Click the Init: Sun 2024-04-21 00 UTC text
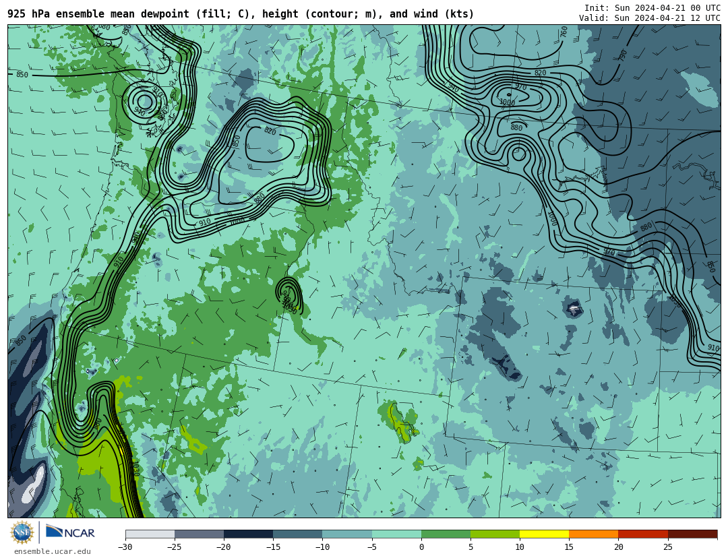728x560 pixels. click(x=653, y=8)
